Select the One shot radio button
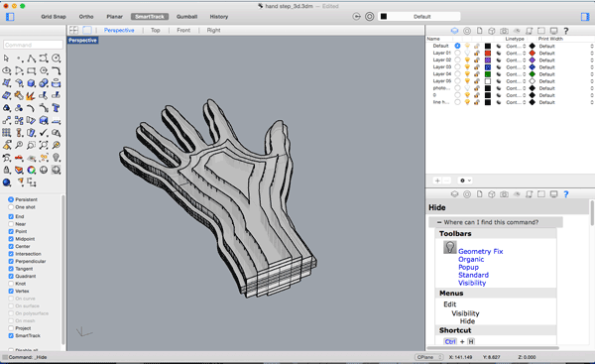The height and width of the screenshot is (364, 595). [11, 207]
